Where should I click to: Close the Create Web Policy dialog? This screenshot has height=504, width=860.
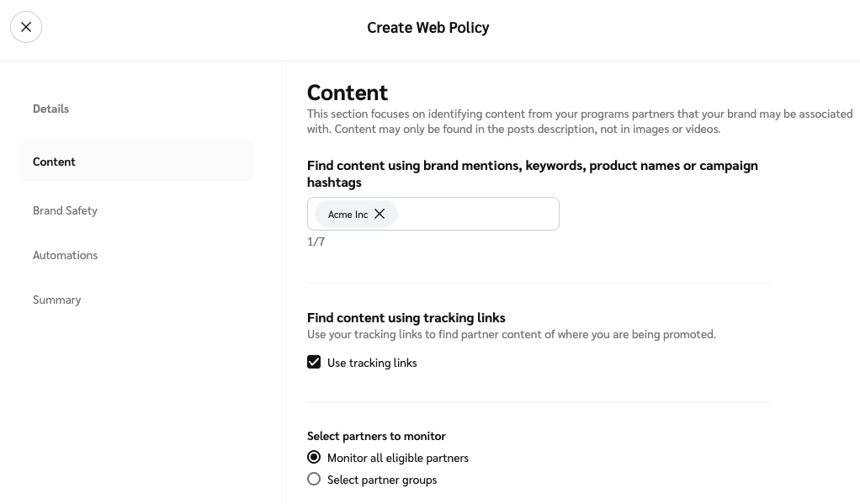26,27
